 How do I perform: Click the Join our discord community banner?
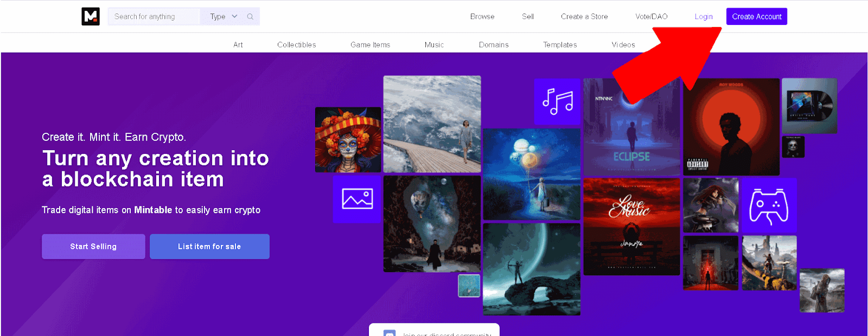[x=434, y=331]
